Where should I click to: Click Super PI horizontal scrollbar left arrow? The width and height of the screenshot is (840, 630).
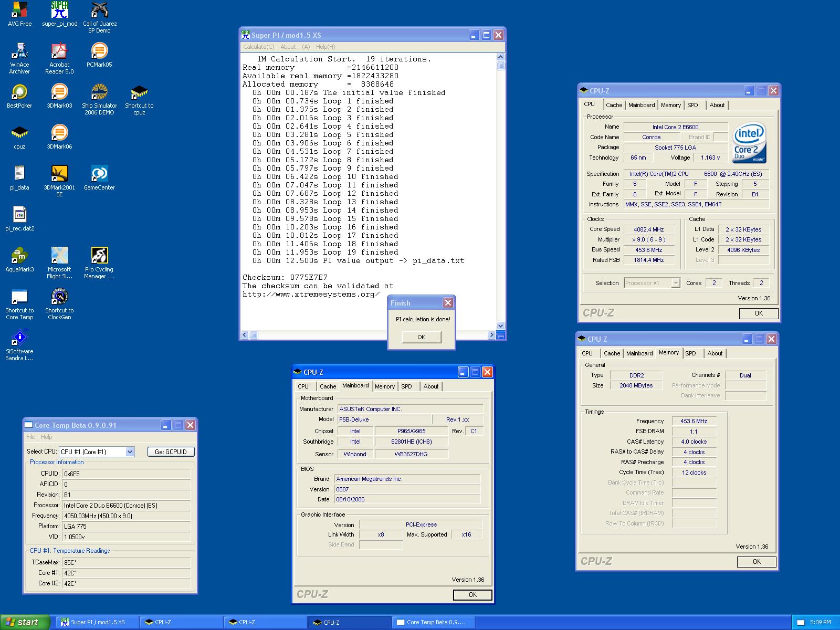244,334
